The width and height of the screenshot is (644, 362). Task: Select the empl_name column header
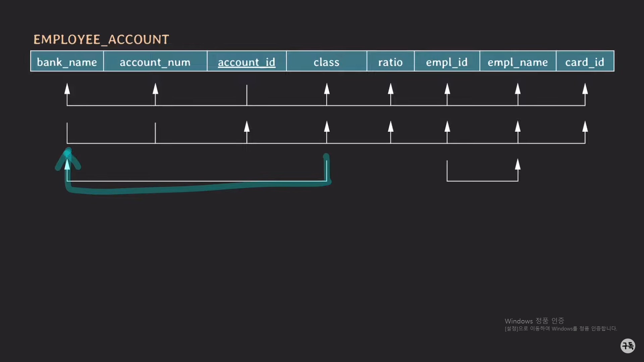click(518, 62)
